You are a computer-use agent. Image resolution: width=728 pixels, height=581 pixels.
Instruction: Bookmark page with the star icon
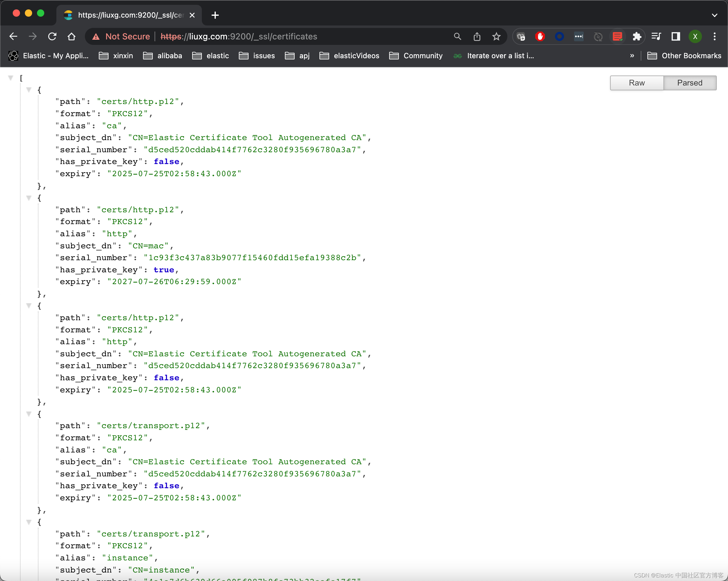click(x=496, y=36)
